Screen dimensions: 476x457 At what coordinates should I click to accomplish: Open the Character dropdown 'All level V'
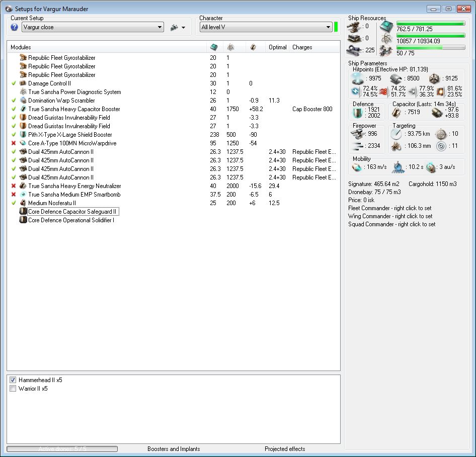pyautogui.click(x=266, y=27)
